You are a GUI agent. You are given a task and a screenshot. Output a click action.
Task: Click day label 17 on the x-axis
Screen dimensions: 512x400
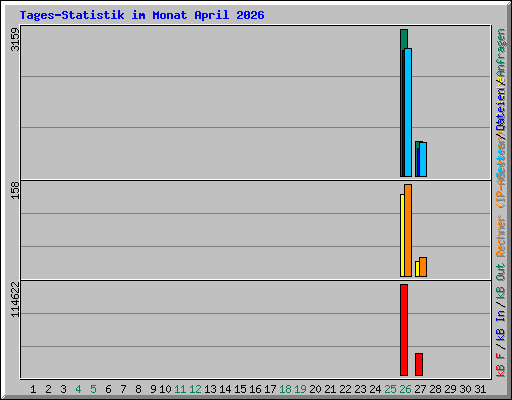point(270,389)
